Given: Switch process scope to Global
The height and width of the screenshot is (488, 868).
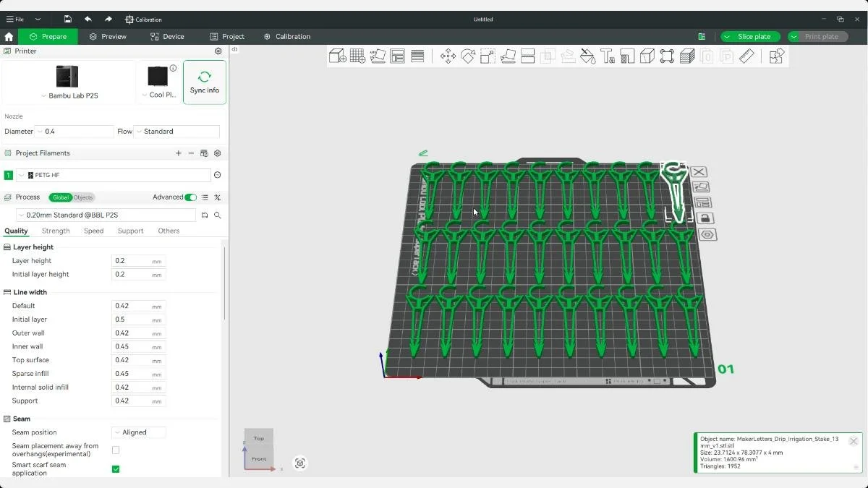Looking at the screenshot, I should click(x=61, y=197).
